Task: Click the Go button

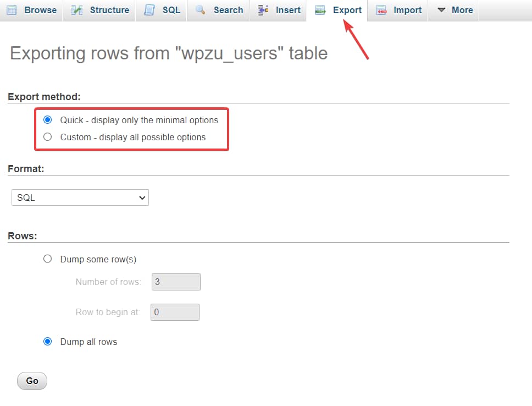Action: [x=32, y=381]
